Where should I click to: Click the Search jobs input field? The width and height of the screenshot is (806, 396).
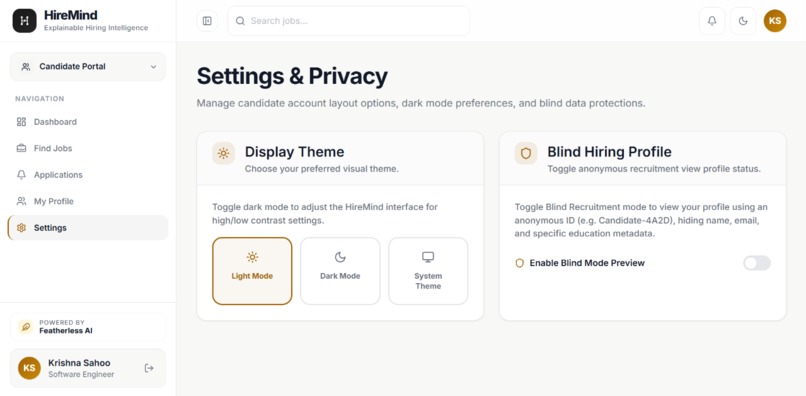[349, 21]
